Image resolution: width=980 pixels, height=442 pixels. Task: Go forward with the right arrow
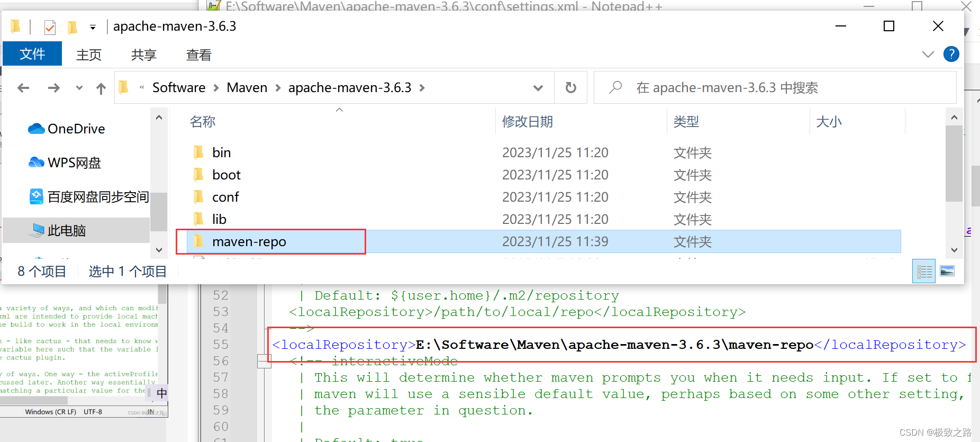click(54, 88)
